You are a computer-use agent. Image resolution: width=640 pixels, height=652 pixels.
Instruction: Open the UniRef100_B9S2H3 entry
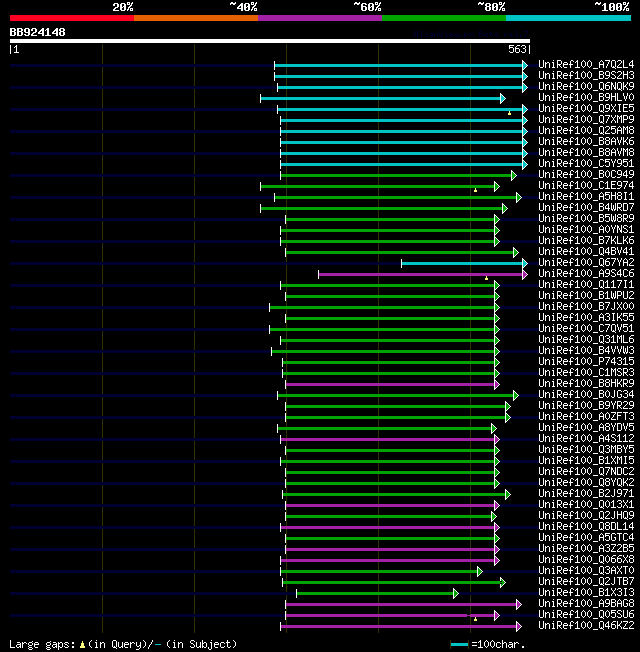[x=586, y=75]
